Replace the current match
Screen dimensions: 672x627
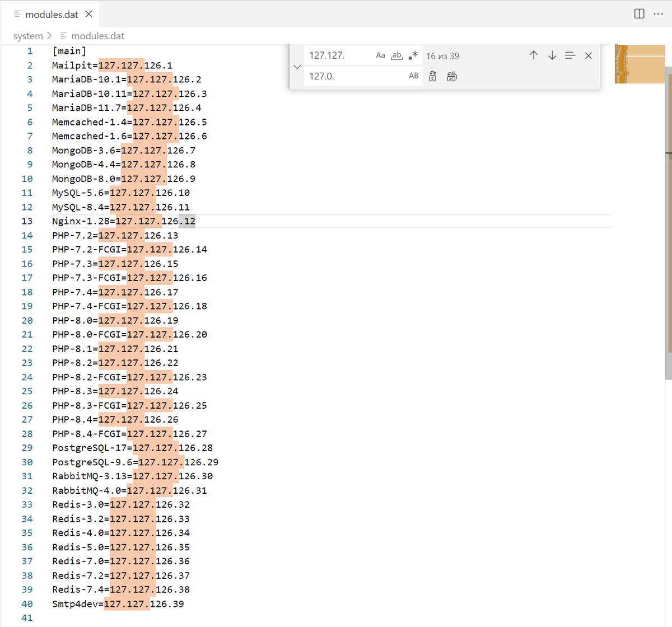433,76
